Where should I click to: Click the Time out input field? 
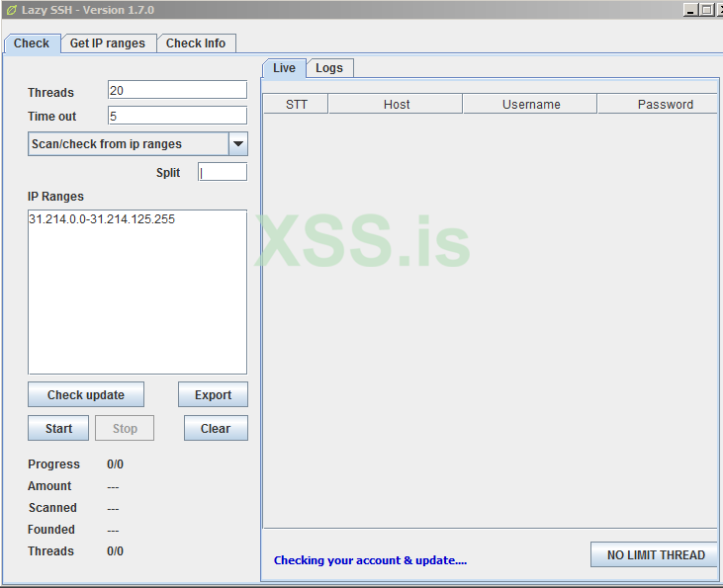pyautogui.click(x=177, y=116)
